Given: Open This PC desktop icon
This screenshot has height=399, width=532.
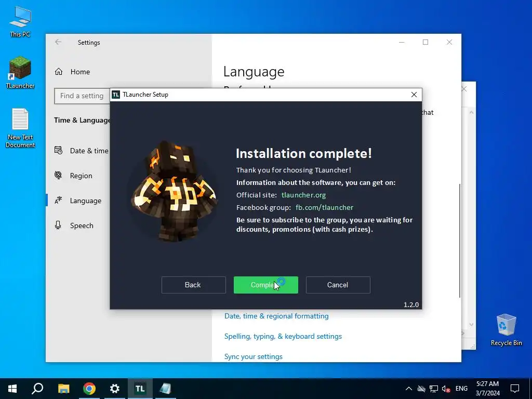Looking at the screenshot, I should [20, 21].
